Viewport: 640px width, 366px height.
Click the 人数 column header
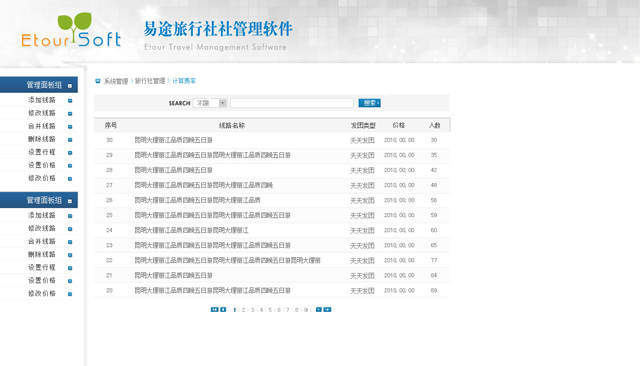pos(435,125)
